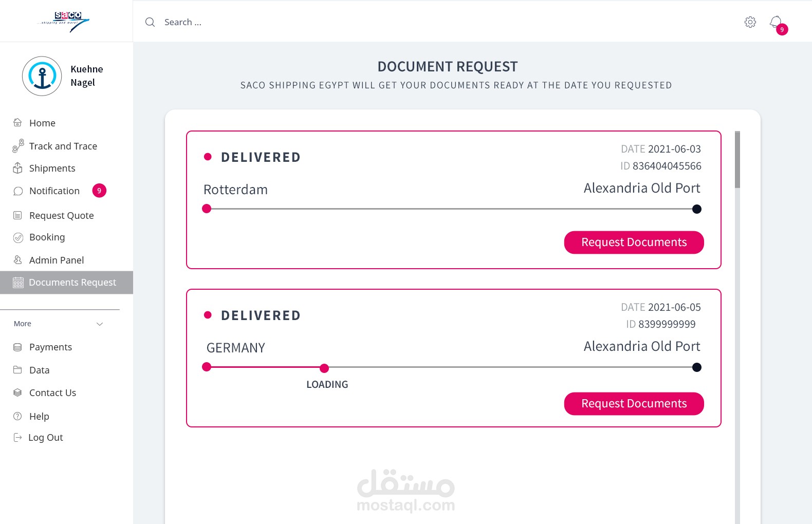The image size is (812, 524).
Task: Open the Admin Panel menu item
Action: point(56,260)
